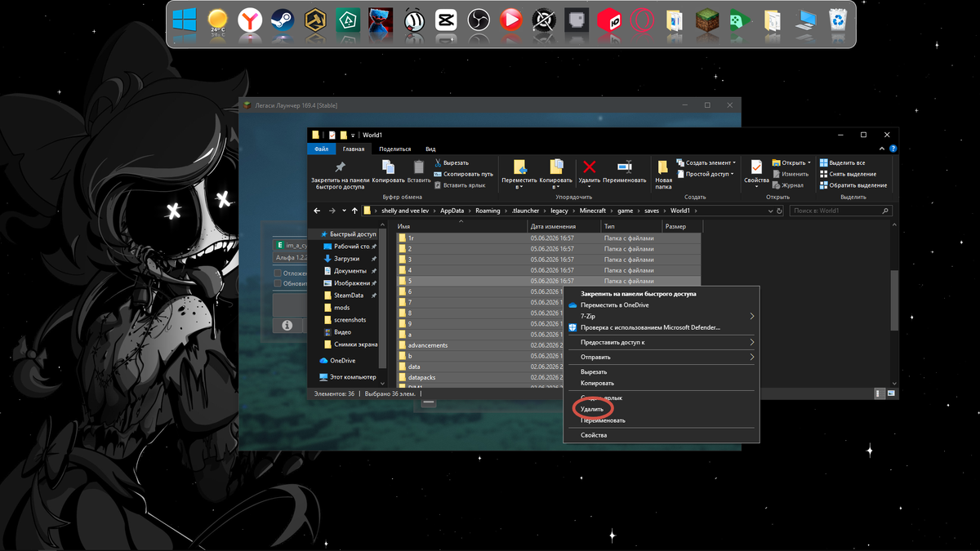Click the saves segment in the address path
Image resolution: width=980 pixels, height=551 pixels.
point(652,211)
